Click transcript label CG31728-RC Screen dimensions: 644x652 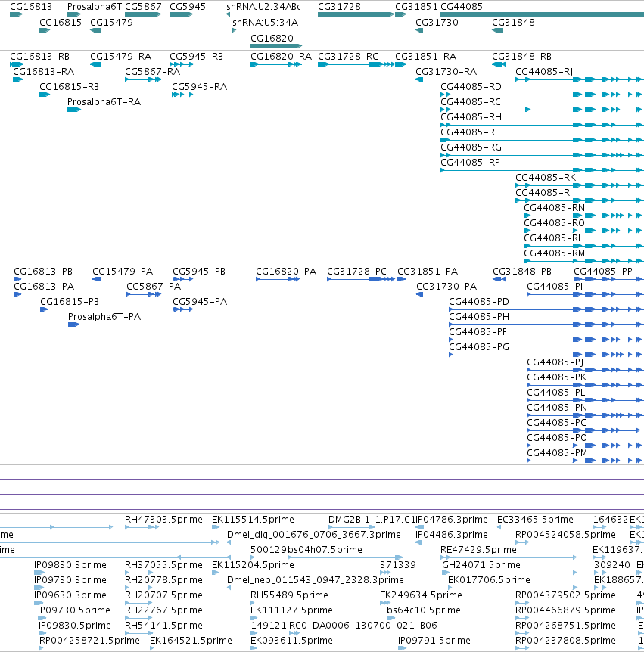(x=348, y=57)
